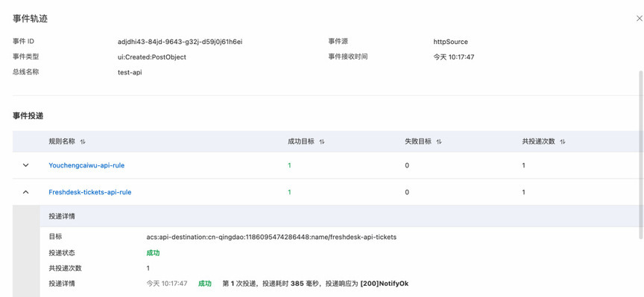Sort by 成功目标 using its arrow icon
Viewport: 644px width, 297px height.
[322, 141]
